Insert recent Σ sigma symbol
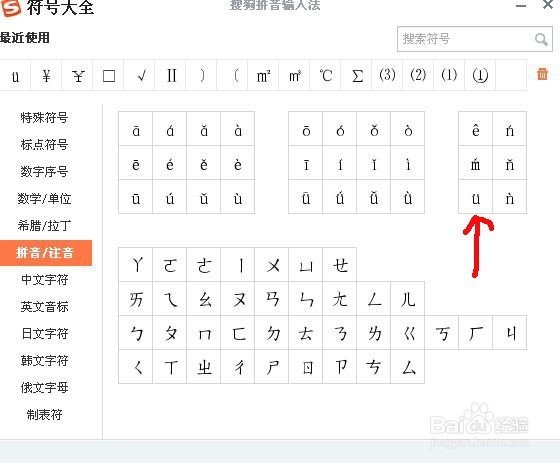 pyautogui.click(x=356, y=75)
